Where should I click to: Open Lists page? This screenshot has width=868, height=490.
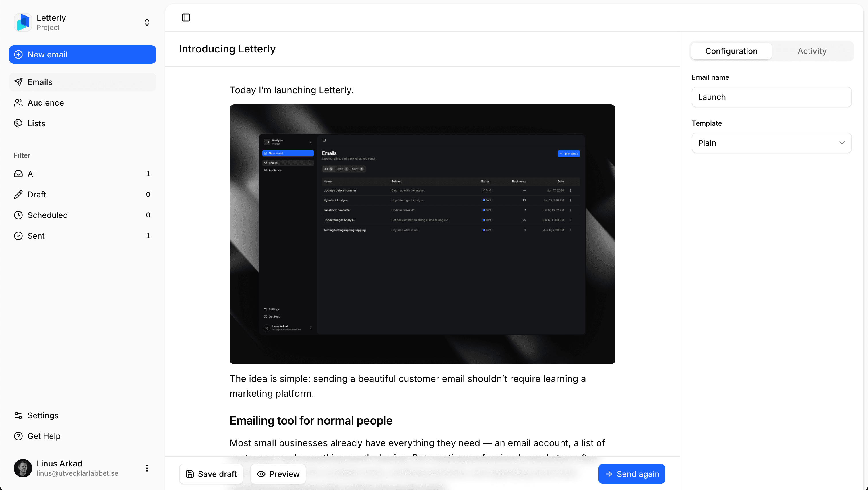[x=83, y=123]
